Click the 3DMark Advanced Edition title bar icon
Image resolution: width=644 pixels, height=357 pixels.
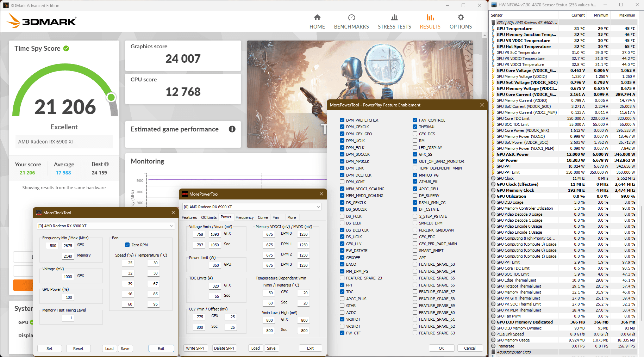(x=6, y=5)
